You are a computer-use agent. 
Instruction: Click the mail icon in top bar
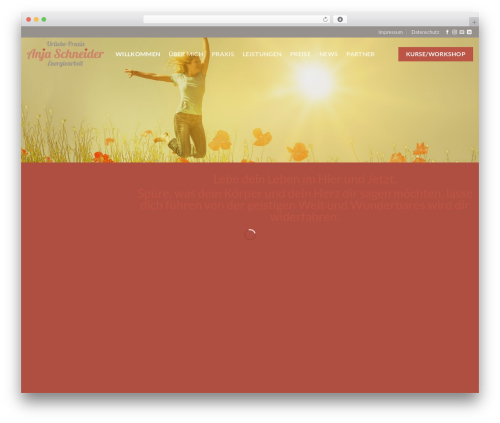tap(462, 32)
